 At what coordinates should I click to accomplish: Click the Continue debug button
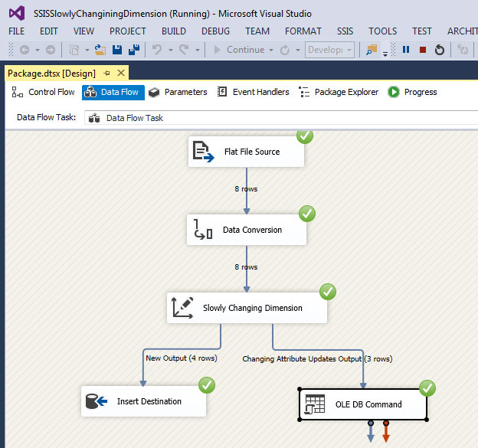[x=239, y=50]
